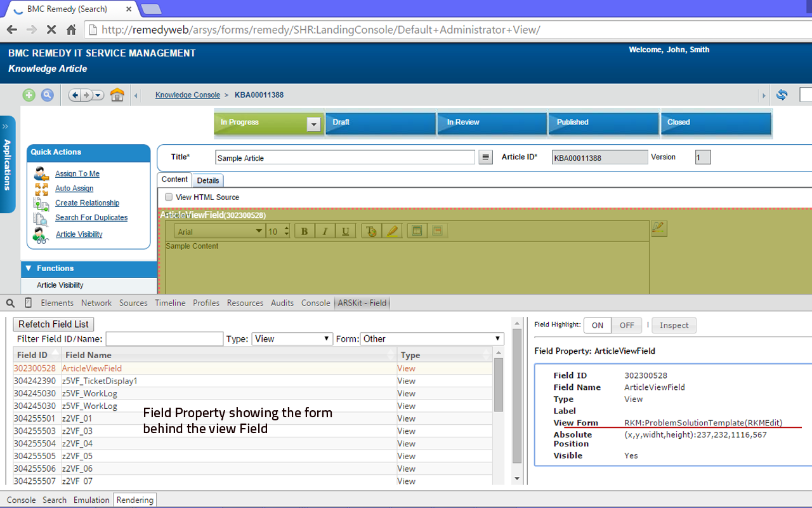Switch to the Details tab
Viewport: 812px width, 508px height.
207,180
